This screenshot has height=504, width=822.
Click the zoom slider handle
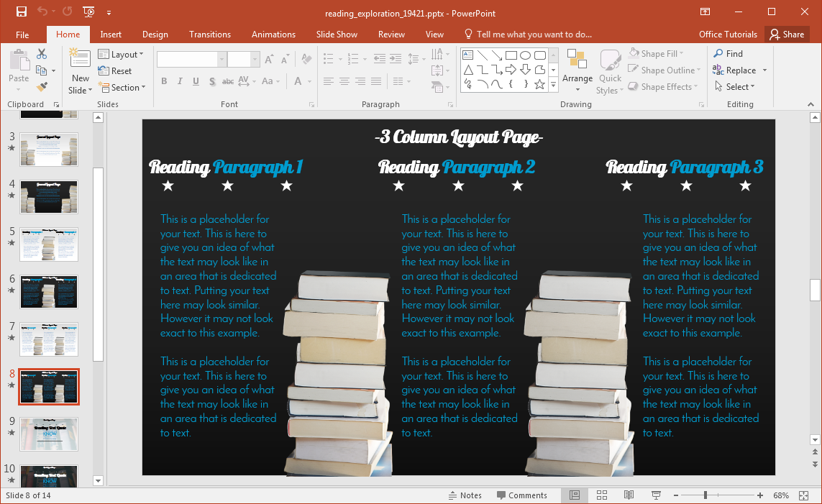[x=705, y=495]
